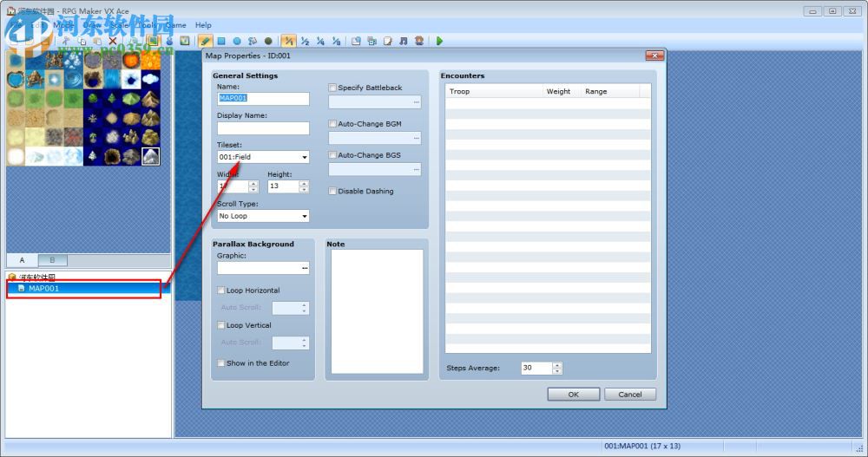Select the Pencil drawing tool
Screen dimensions: 868x457
[205, 41]
